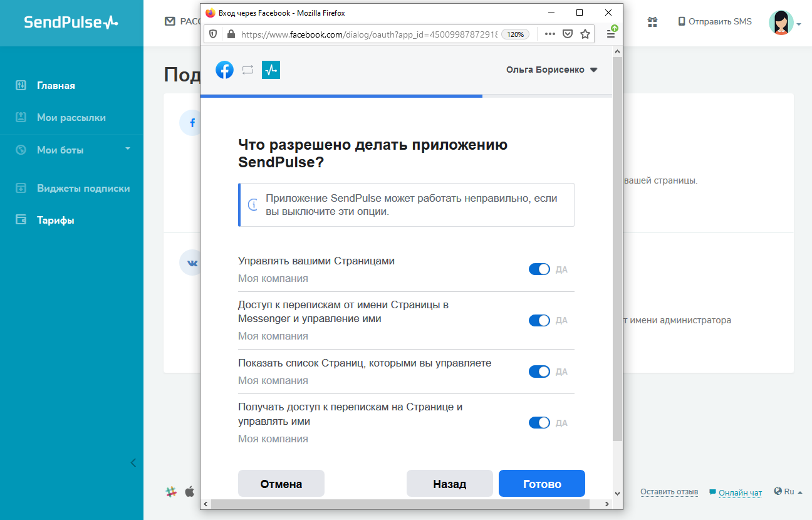Click the heading 'Что разрешено делать приложению SendPulse?'
812x520 pixels.
tap(373, 153)
